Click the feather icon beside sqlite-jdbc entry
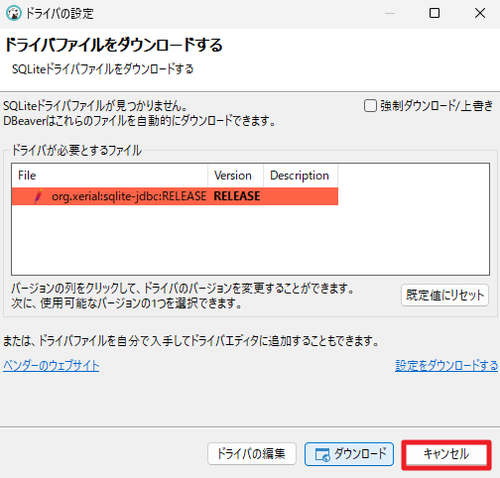Viewport: 500px width, 478px height. coord(39,196)
